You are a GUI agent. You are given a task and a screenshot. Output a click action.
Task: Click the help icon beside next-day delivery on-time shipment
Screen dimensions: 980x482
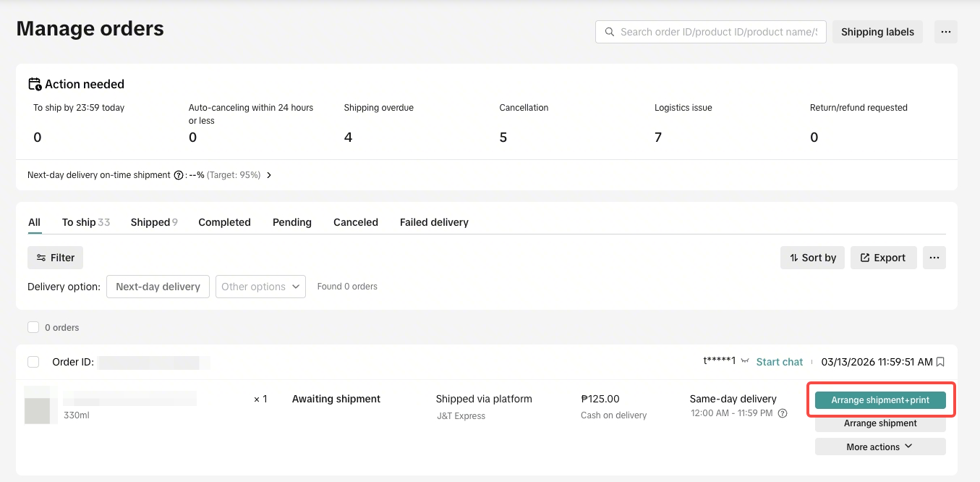(x=178, y=175)
